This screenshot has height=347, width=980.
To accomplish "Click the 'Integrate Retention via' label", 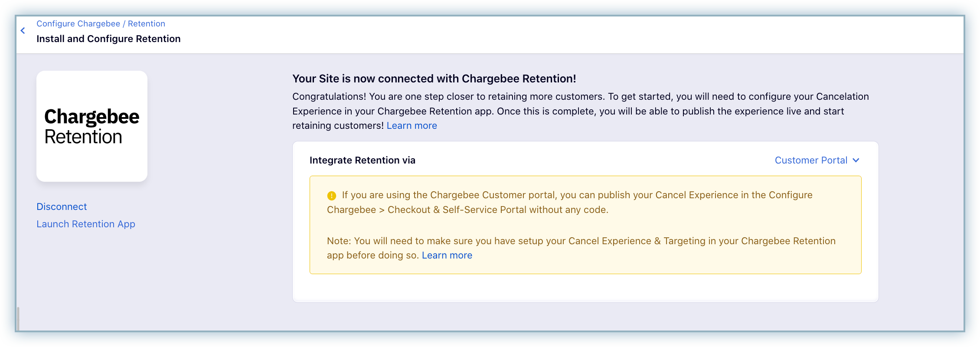I will pyautogui.click(x=363, y=160).
